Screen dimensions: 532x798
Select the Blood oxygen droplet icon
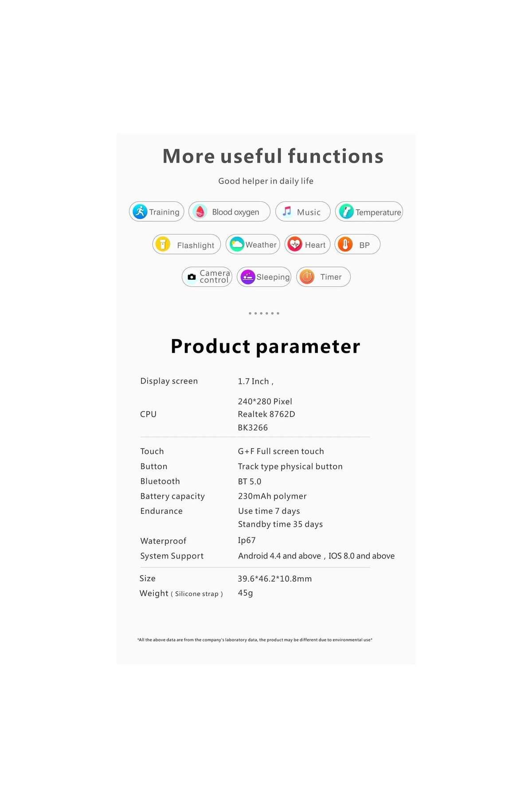[200, 211]
